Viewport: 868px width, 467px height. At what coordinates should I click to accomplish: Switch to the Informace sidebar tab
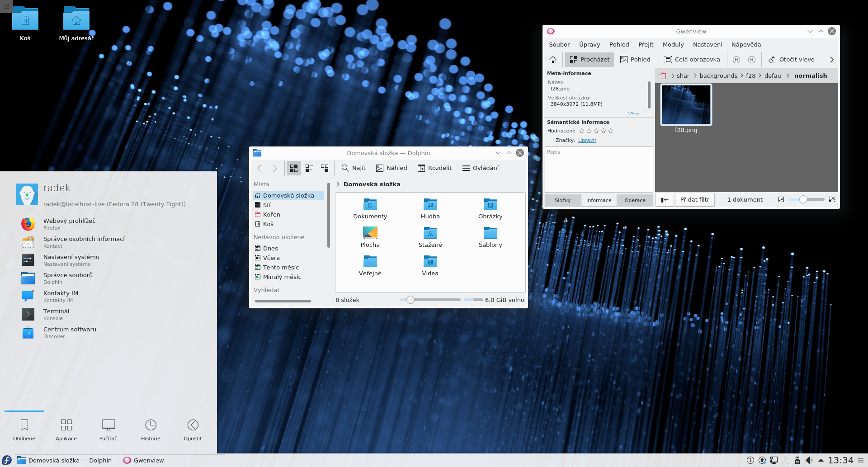point(599,200)
